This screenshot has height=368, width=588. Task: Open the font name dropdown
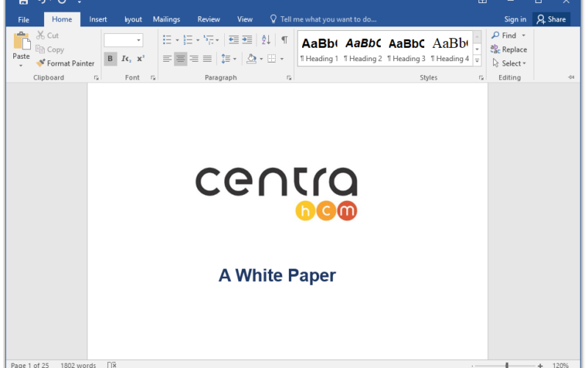point(138,40)
